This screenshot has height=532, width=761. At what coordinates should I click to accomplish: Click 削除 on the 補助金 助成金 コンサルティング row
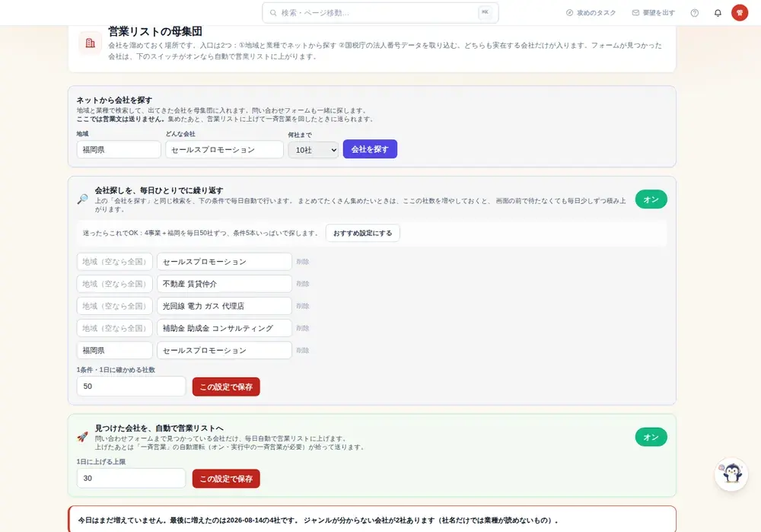click(x=303, y=328)
